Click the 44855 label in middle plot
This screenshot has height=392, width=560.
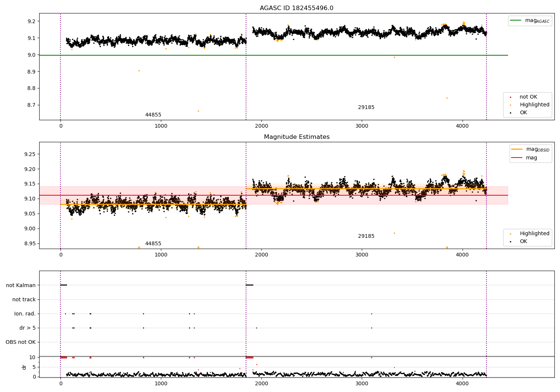tap(153, 244)
